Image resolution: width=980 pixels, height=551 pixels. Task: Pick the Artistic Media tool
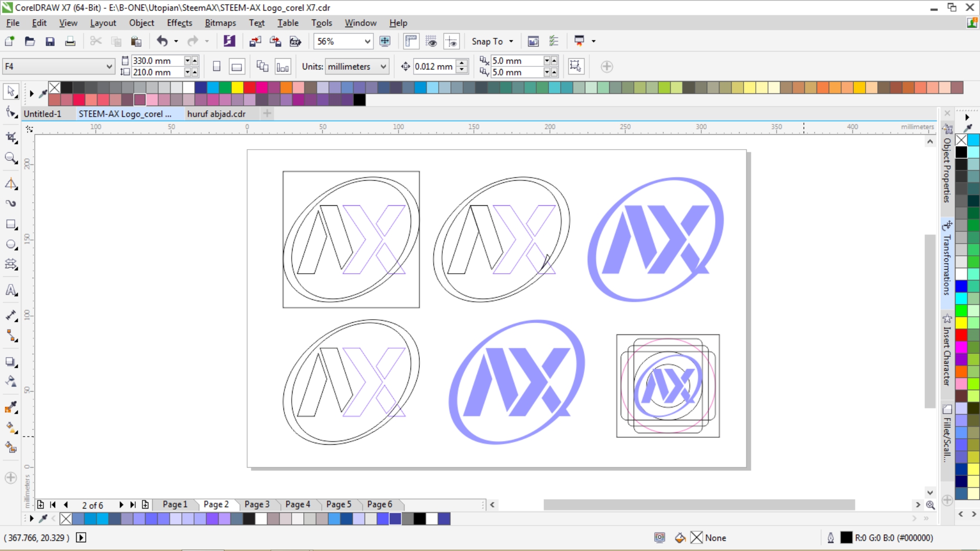11,203
